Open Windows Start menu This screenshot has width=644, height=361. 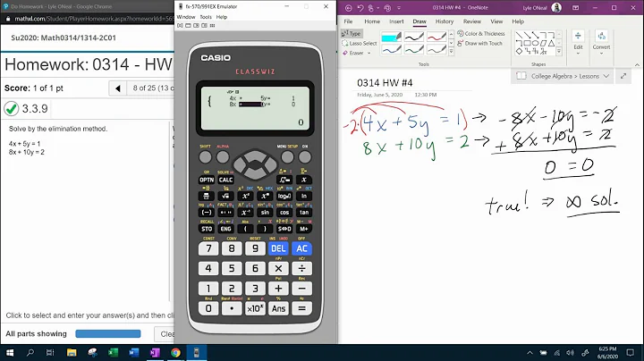(9, 352)
